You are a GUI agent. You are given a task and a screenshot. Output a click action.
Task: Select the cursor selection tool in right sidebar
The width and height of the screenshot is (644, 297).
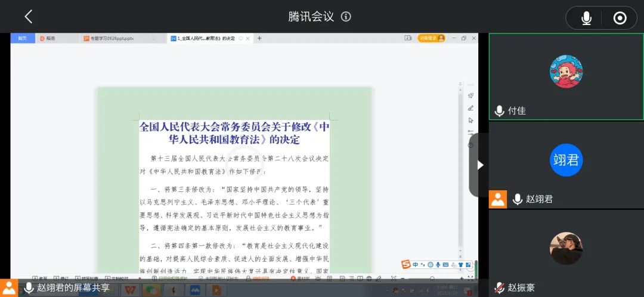470,120
